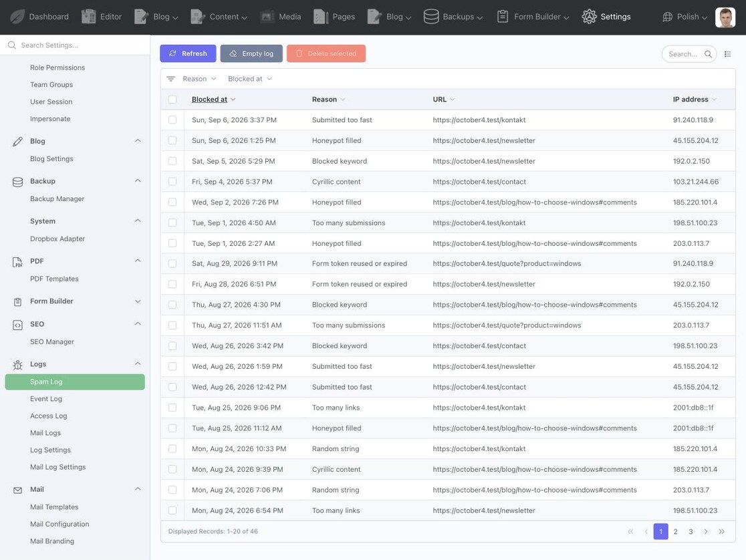Click the filter icon left of Reason
Viewport: 746px width, 560px height.
[171, 79]
